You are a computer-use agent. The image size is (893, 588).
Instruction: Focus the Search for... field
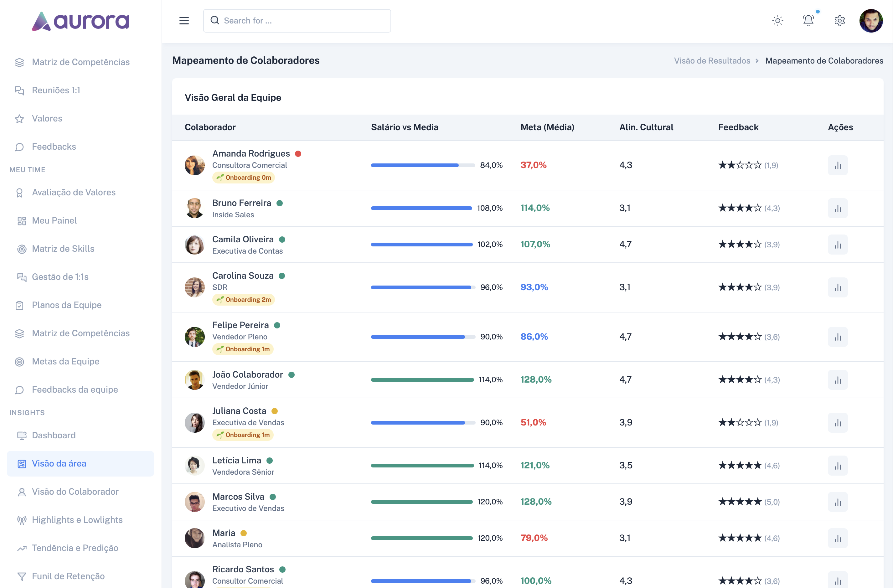point(297,21)
